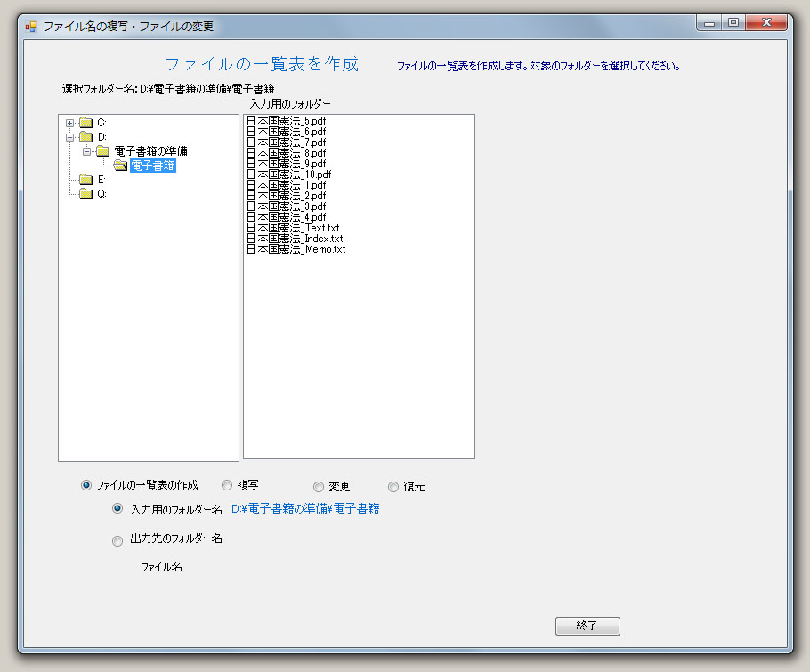Click the open folder icon for 電子書籍

119,166
